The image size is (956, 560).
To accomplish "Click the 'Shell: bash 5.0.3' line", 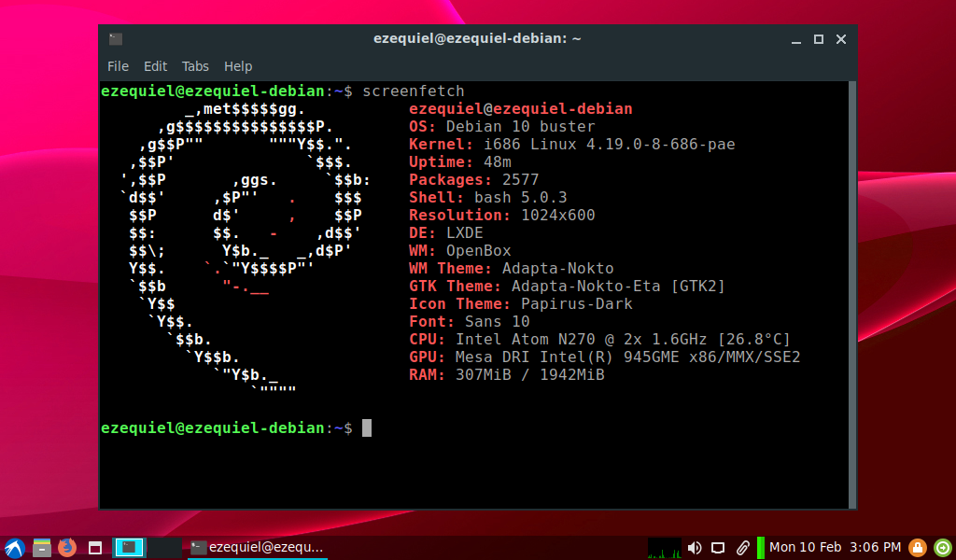I will point(487,198).
